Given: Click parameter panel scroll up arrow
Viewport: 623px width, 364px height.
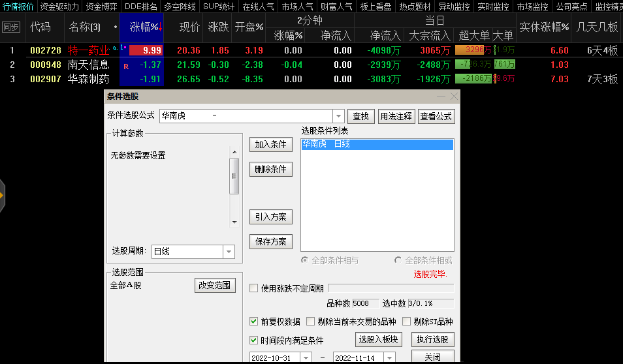Looking at the screenshot, I should (x=234, y=152).
